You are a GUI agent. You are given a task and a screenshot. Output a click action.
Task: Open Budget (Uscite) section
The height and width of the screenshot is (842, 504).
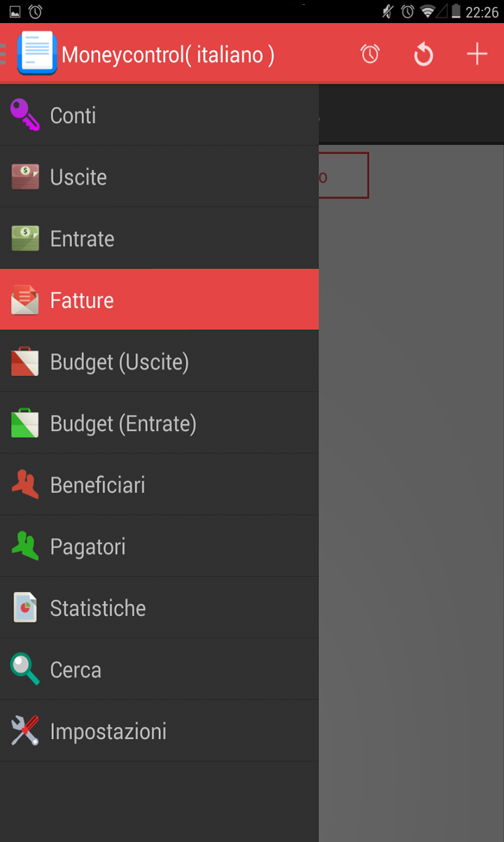tap(159, 361)
